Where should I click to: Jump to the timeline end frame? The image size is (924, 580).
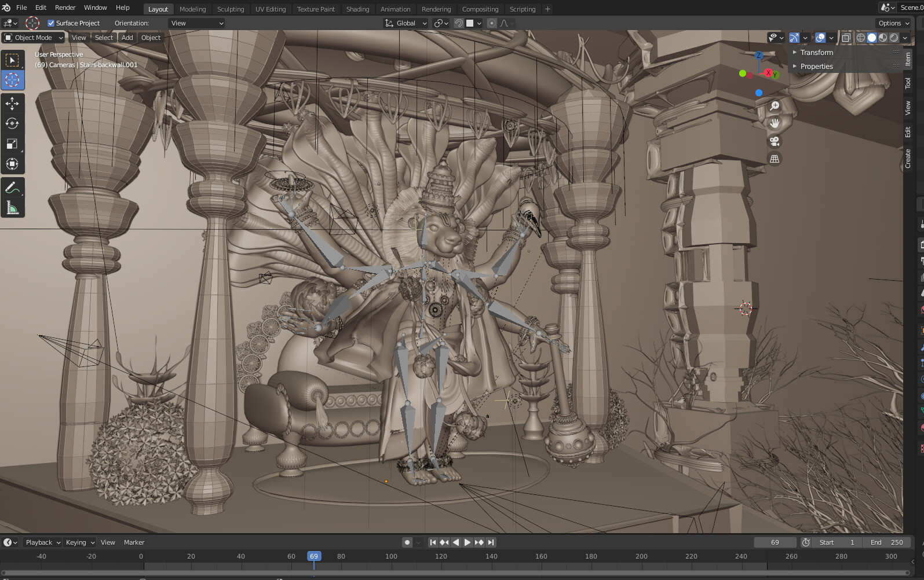pyautogui.click(x=491, y=542)
